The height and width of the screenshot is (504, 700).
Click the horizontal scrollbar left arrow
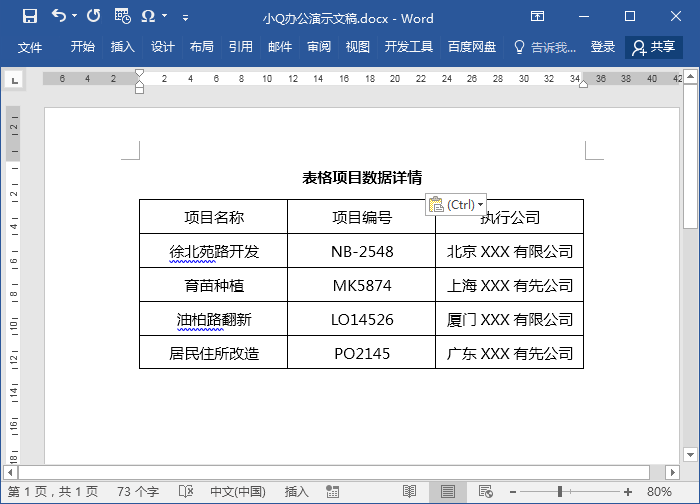point(10,472)
